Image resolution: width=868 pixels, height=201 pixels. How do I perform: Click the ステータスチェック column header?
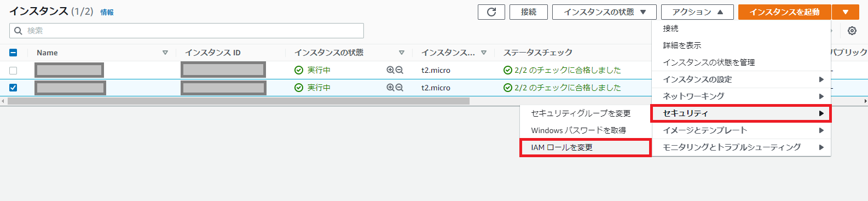(538, 53)
